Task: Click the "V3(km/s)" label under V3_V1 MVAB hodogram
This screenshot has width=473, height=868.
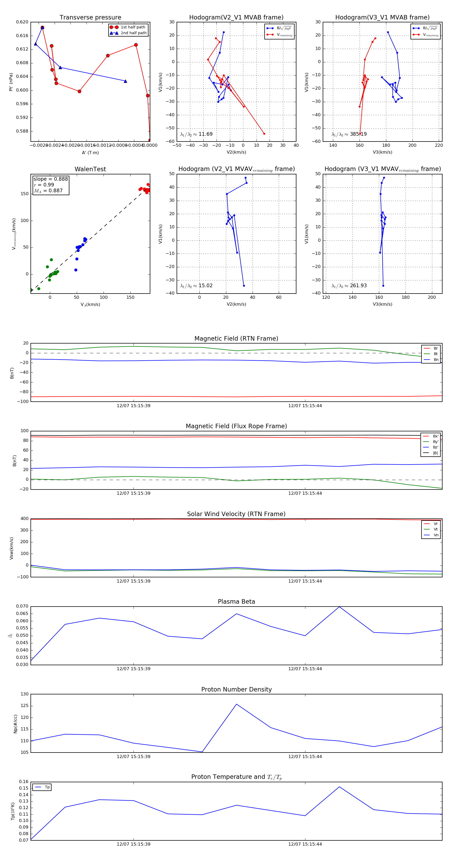Action: [x=382, y=152]
